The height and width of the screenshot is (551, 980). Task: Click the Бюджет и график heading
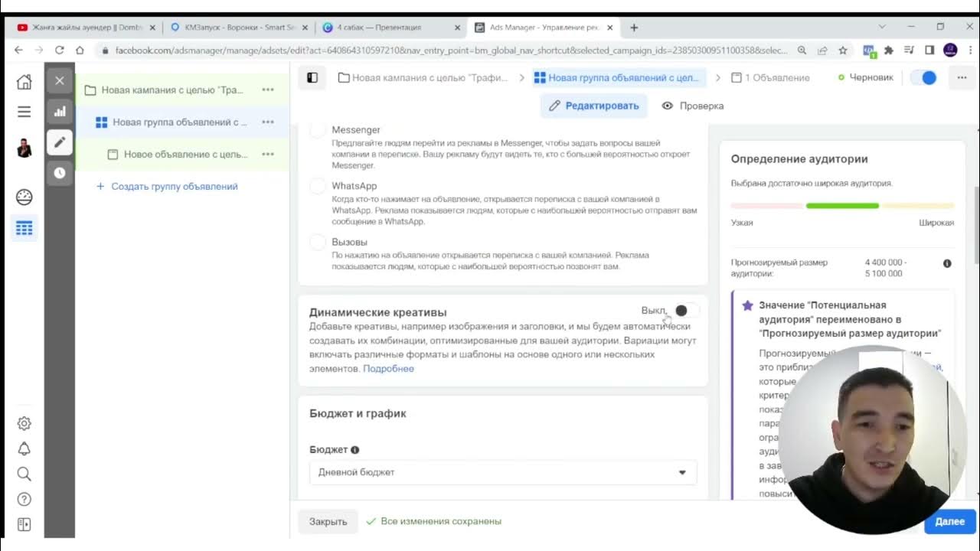tap(358, 413)
